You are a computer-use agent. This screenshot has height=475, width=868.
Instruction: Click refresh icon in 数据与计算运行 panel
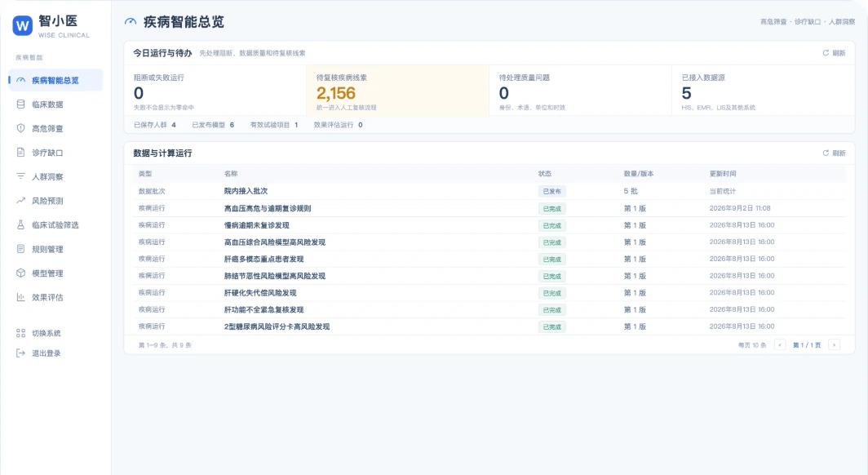pyautogui.click(x=826, y=153)
